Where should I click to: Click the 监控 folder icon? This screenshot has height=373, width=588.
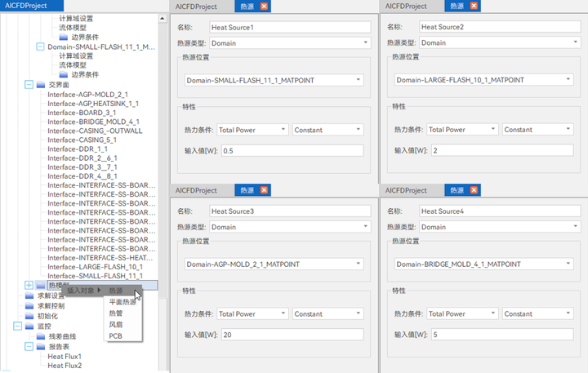(29, 326)
